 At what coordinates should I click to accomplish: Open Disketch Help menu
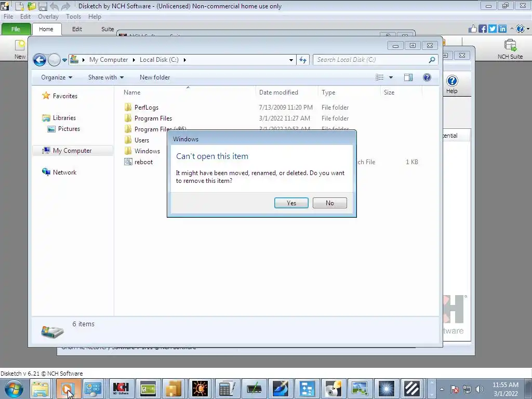[x=95, y=17]
